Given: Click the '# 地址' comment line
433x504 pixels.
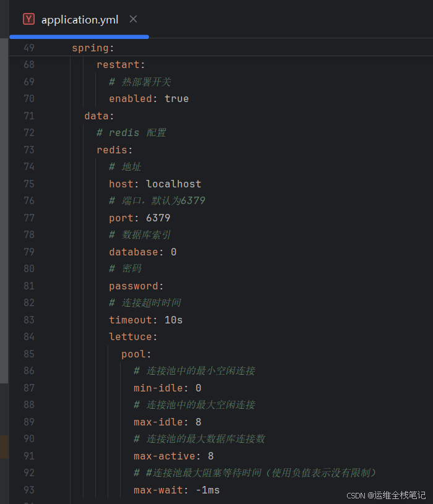Looking at the screenshot, I should click(125, 166).
